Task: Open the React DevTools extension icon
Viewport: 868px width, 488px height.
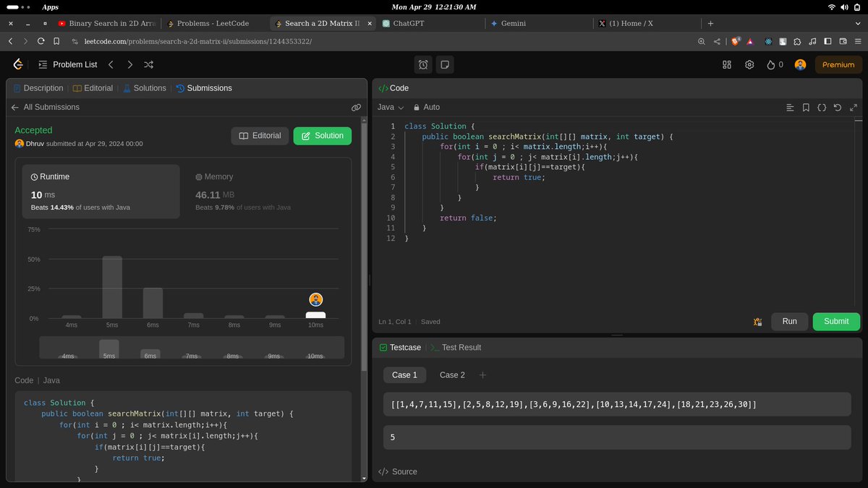Action: pos(768,42)
